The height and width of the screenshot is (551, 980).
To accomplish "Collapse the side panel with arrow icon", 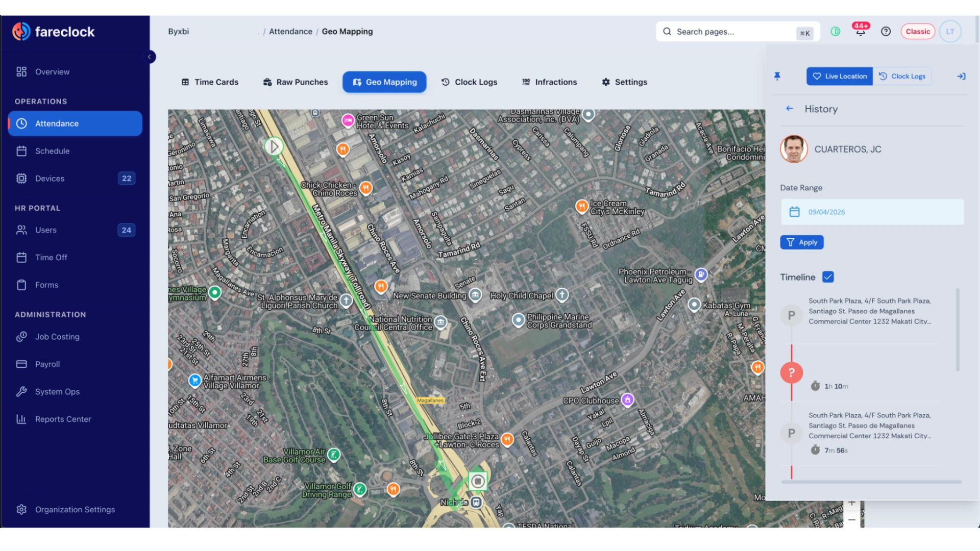I will pos(961,77).
